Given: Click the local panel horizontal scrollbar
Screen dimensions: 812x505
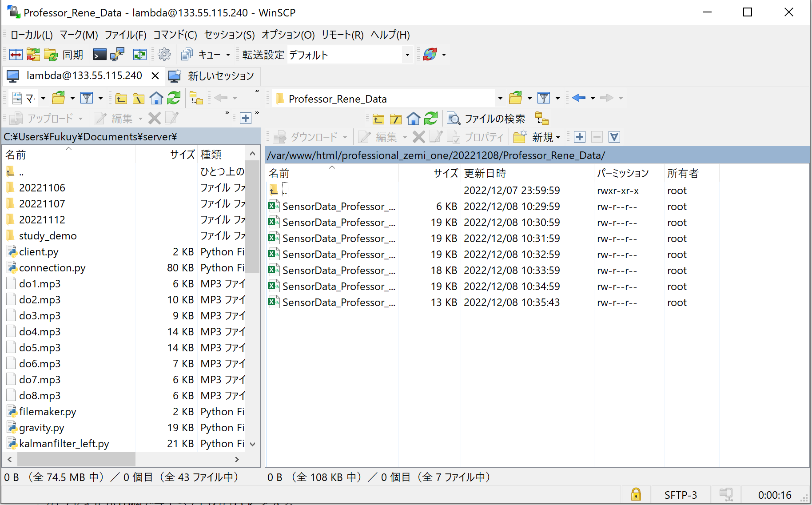Looking at the screenshot, I should pyautogui.click(x=76, y=459).
